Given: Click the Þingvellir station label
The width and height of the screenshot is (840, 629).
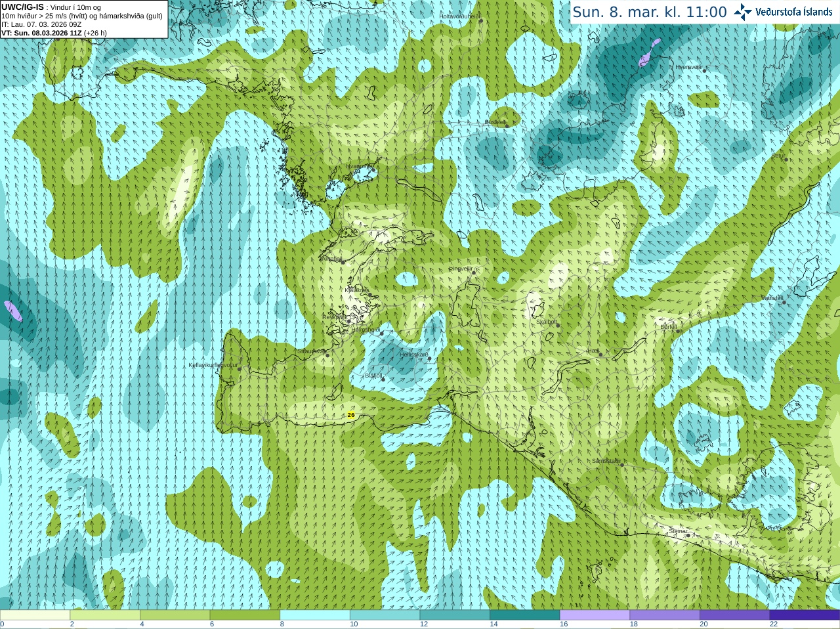Looking at the screenshot, I should coord(461,268).
